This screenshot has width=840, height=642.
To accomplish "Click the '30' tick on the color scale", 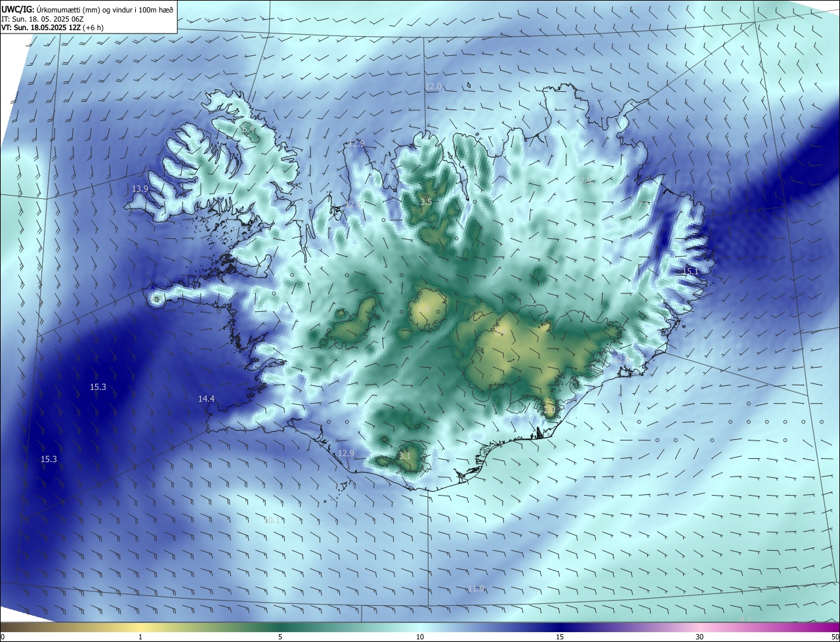I will coord(700,637).
